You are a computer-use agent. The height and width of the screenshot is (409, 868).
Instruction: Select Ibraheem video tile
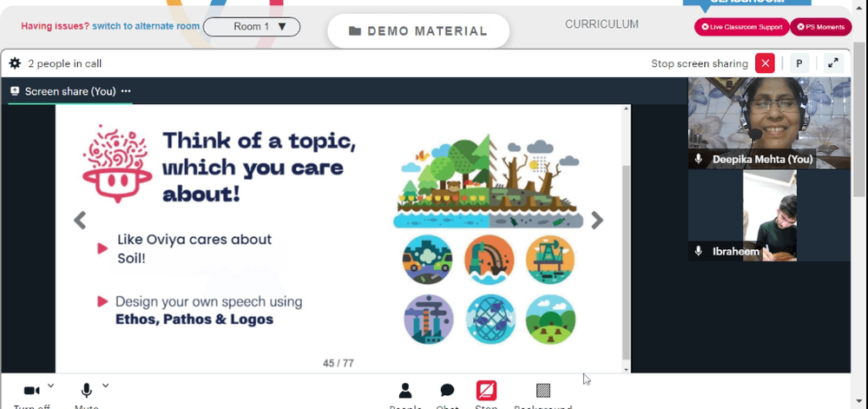[x=769, y=215]
